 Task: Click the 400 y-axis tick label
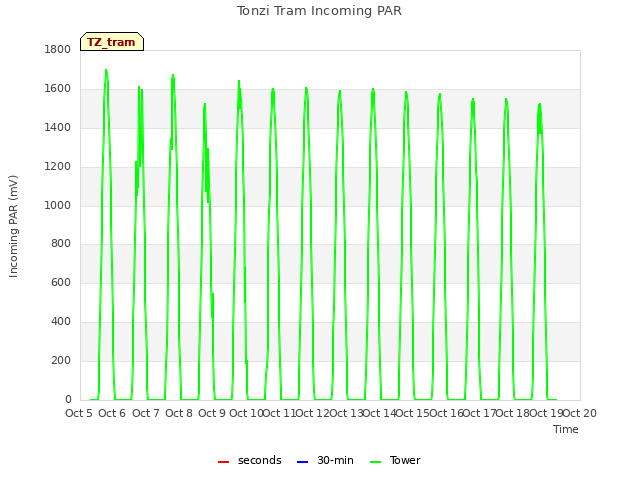point(61,322)
